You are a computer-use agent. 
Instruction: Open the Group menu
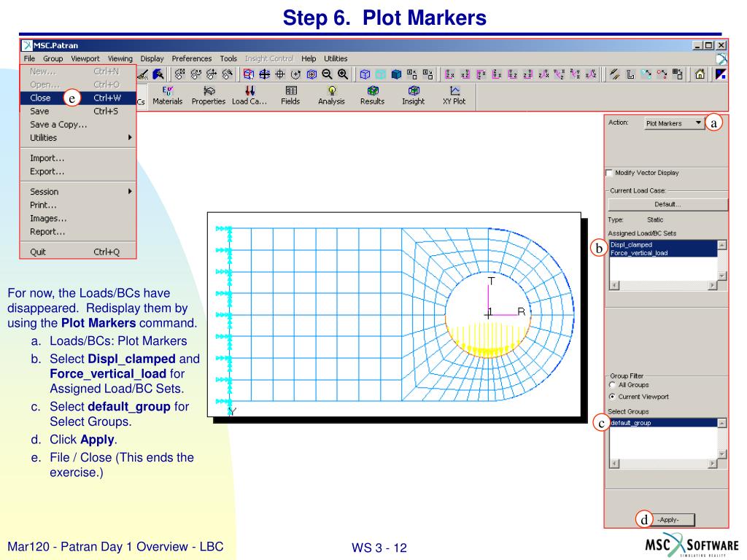point(53,58)
